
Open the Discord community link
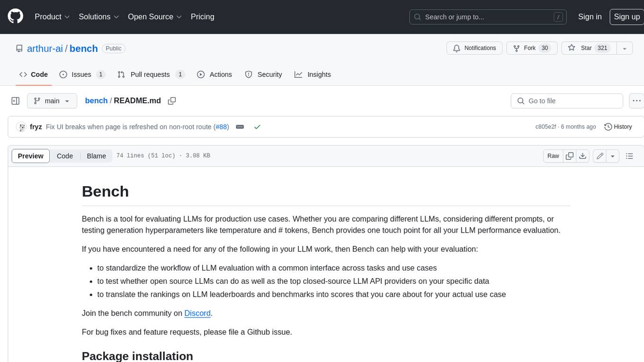click(197, 313)
